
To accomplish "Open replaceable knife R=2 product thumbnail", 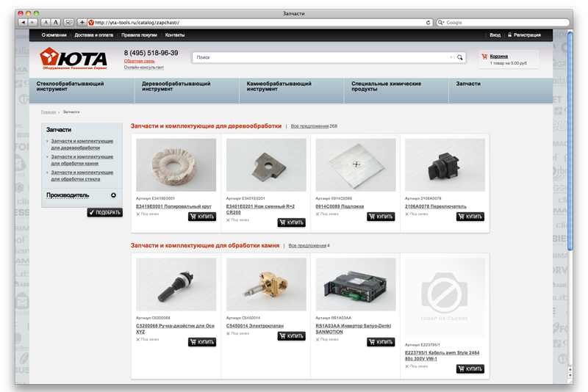I will 266,165.
